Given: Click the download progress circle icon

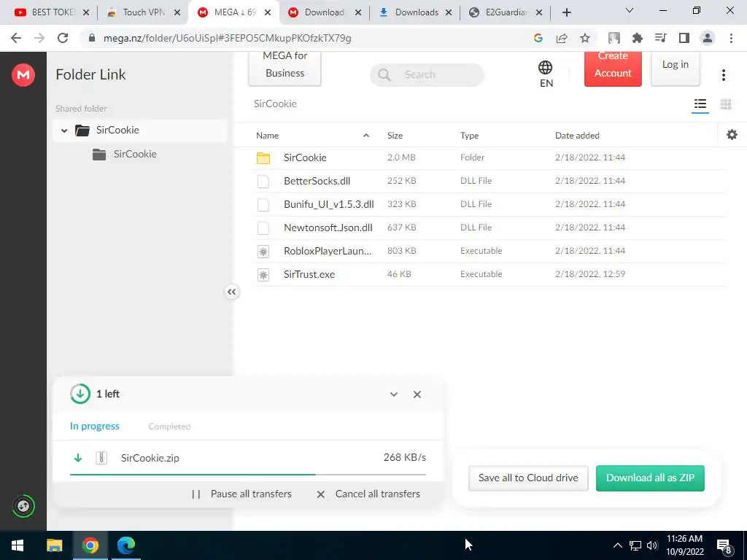Looking at the screenshot, I should (x=80, y=394).
